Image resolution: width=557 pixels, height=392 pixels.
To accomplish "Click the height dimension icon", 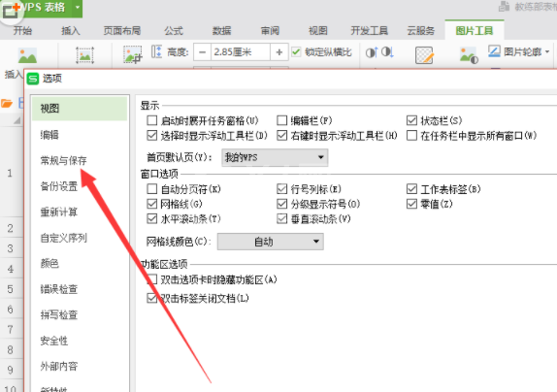I will [156, 51].
